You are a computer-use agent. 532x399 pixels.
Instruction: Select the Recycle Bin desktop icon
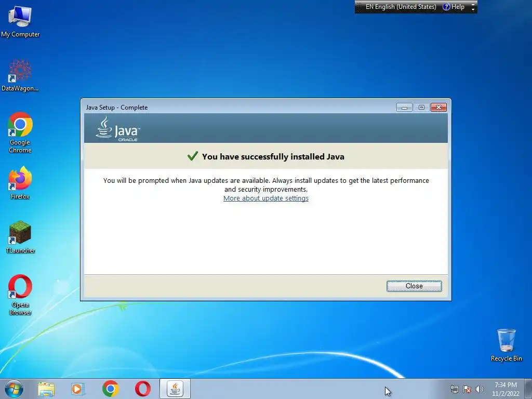point(506,345)
